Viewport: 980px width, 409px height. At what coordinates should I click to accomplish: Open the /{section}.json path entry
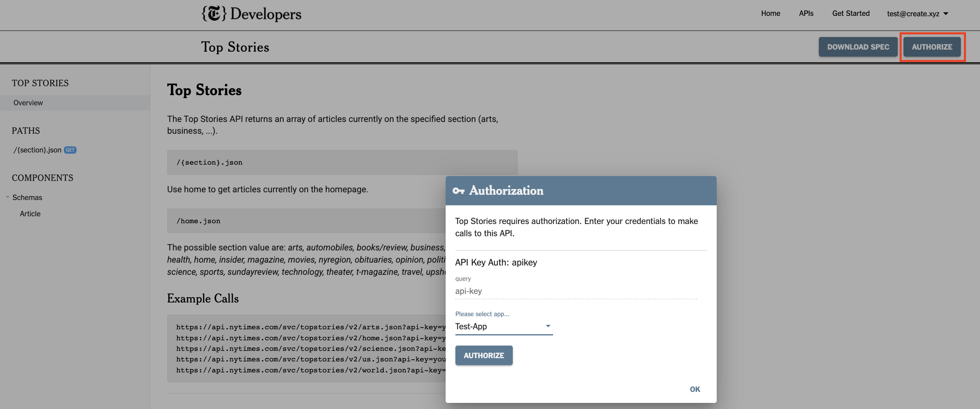click(37, 150)
